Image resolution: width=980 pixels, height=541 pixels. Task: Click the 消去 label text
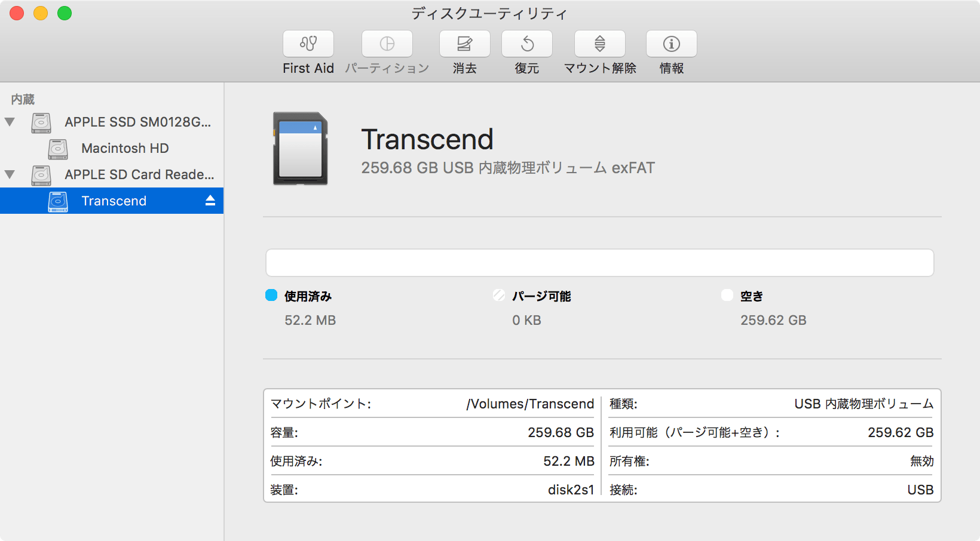click(465, 68)
